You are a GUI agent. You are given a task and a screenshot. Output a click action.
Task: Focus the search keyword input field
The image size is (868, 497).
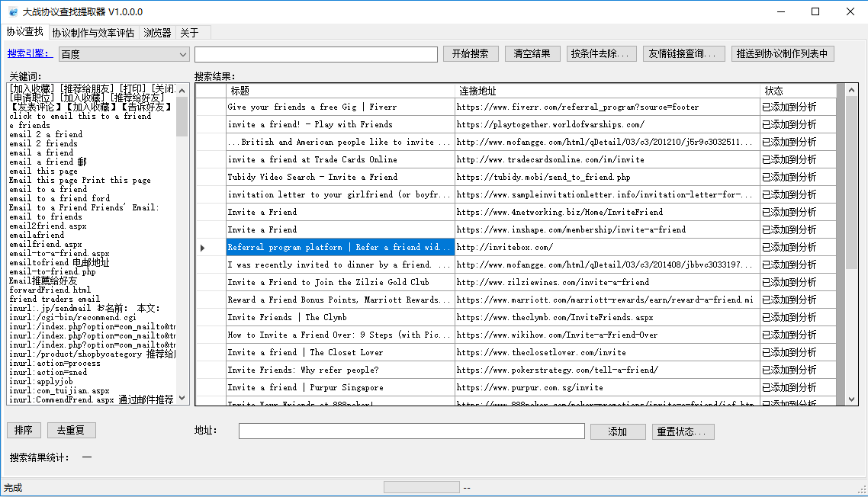316,54
